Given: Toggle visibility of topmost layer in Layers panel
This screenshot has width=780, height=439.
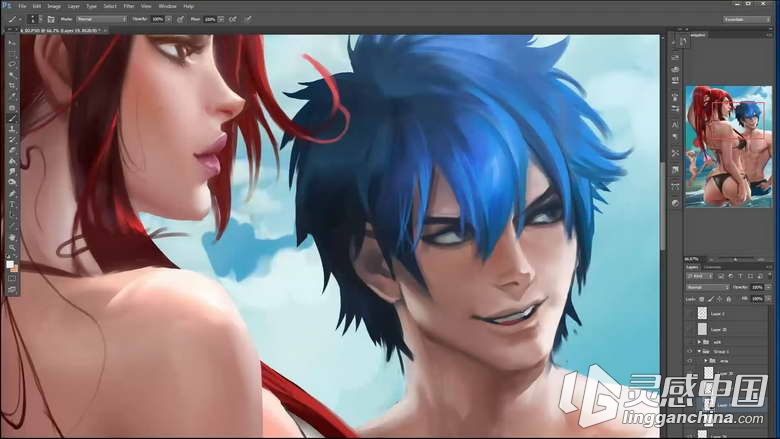Looking at the screenshot, I should click(x=689, y=314).
